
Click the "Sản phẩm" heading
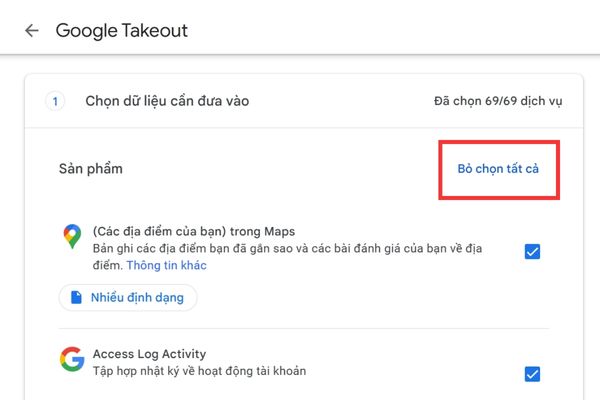tap(90, 168)
